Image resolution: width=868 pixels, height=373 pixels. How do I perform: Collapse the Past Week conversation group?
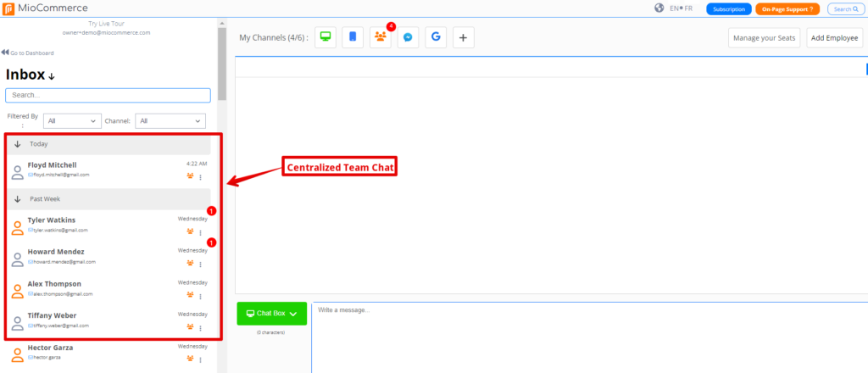click(x=17, y=198)
